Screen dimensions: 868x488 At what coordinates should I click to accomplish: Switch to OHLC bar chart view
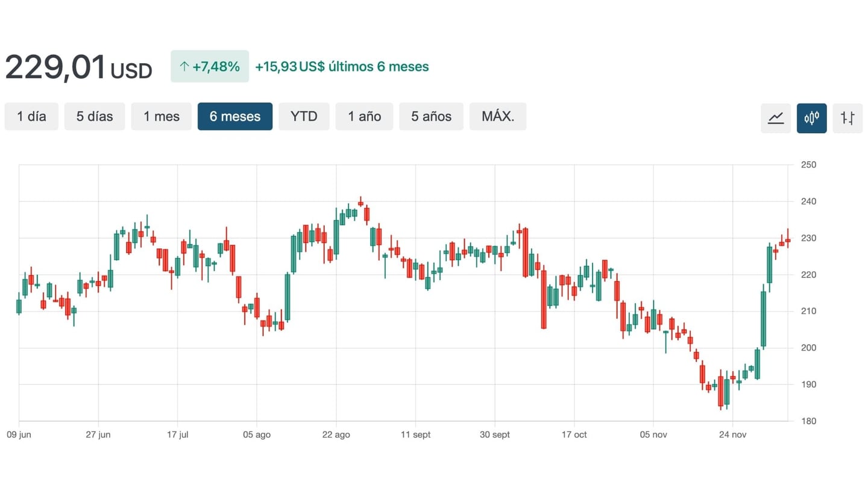click(848, 117)
